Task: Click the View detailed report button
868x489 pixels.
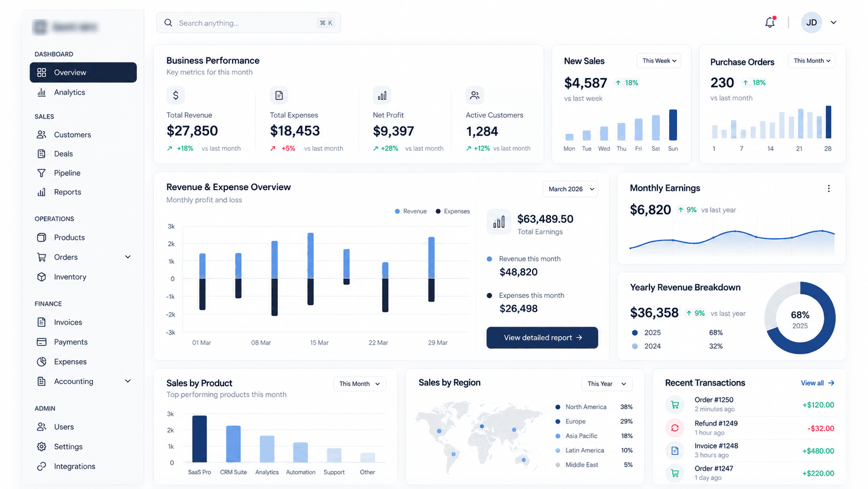Action: tap(542, 338)
